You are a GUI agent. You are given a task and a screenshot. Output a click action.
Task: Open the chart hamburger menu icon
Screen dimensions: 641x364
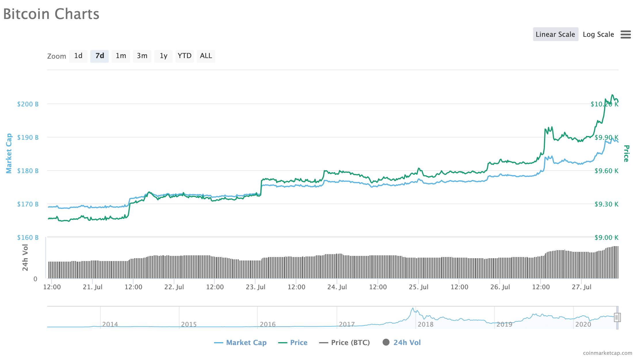click(x=625, y=35)
